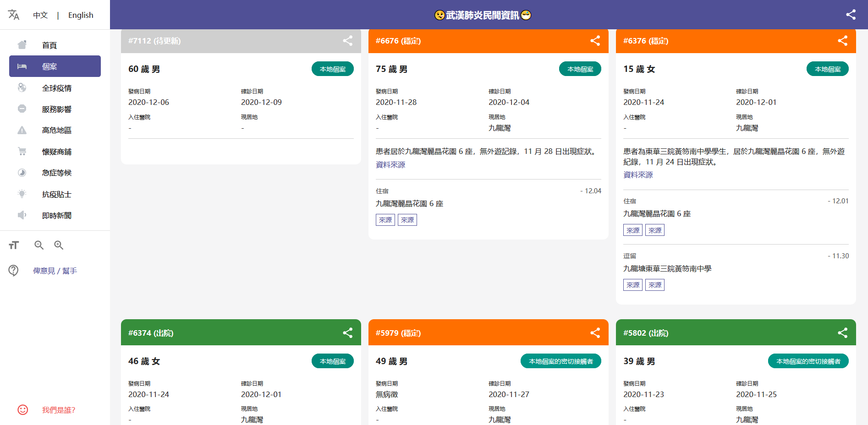The image size is (868, 425).
Task: Switch language to 中文
Action: tap(40, 15)
